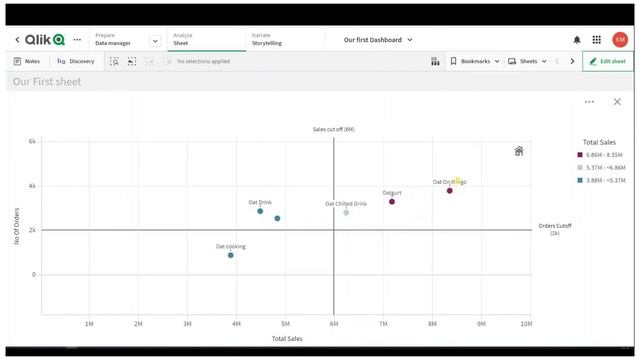The image size is (640, 360).
Task: Click the Our First sheet title
Action: point(47,82)
